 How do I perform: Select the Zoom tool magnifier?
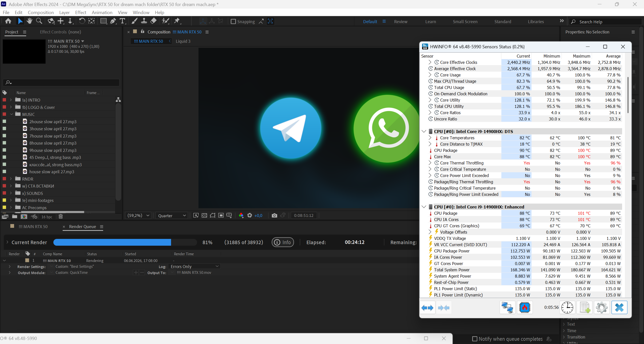click(x=39, y=21)
